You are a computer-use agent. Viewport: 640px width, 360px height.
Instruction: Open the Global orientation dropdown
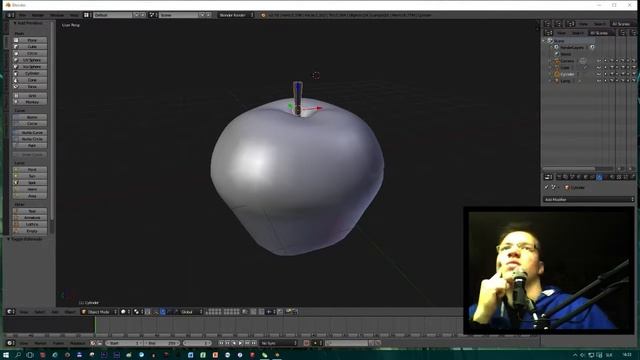tap(190, 311)
